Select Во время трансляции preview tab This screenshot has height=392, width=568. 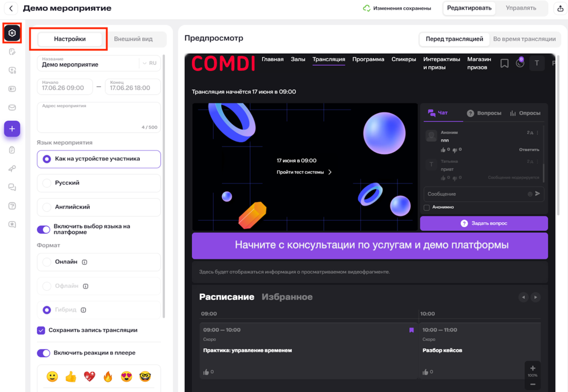[x=524, y=39]
